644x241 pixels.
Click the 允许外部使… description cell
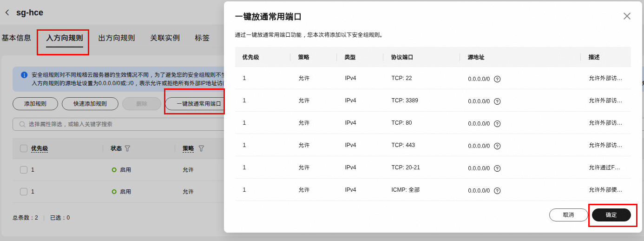coord(605,190)
